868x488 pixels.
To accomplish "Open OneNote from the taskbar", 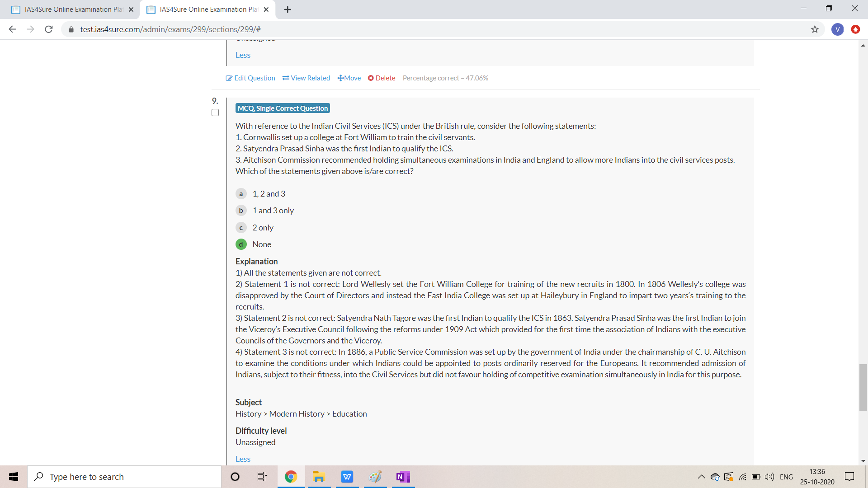I will (x=402, y=477).
